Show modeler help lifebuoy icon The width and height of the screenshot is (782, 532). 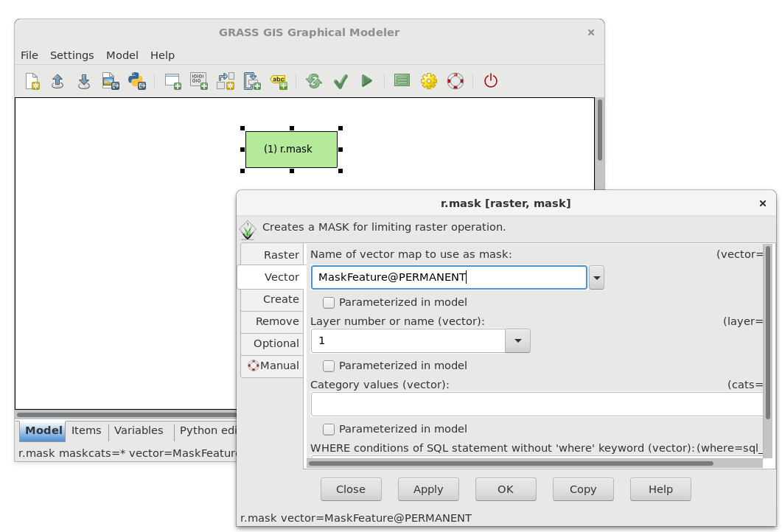455,81
